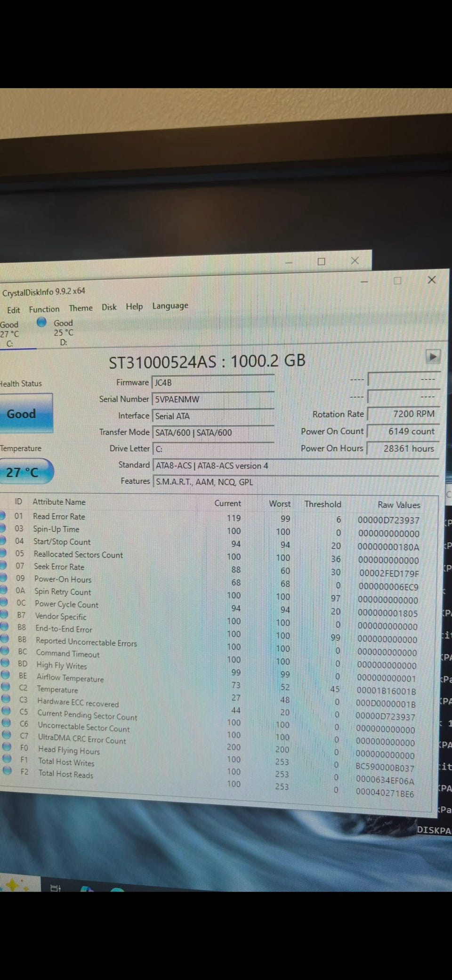Click the Current Pending Sector Count indicator
The height and width of the screenshot is (980, 452).
click(x=6, y=712)
